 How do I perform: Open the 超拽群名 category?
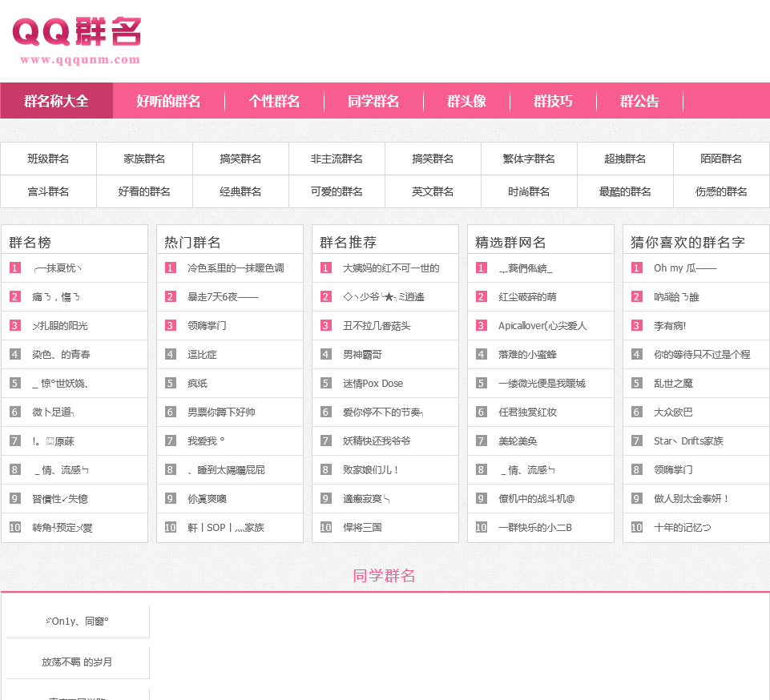pyautogui.click(x=625, y=159)
